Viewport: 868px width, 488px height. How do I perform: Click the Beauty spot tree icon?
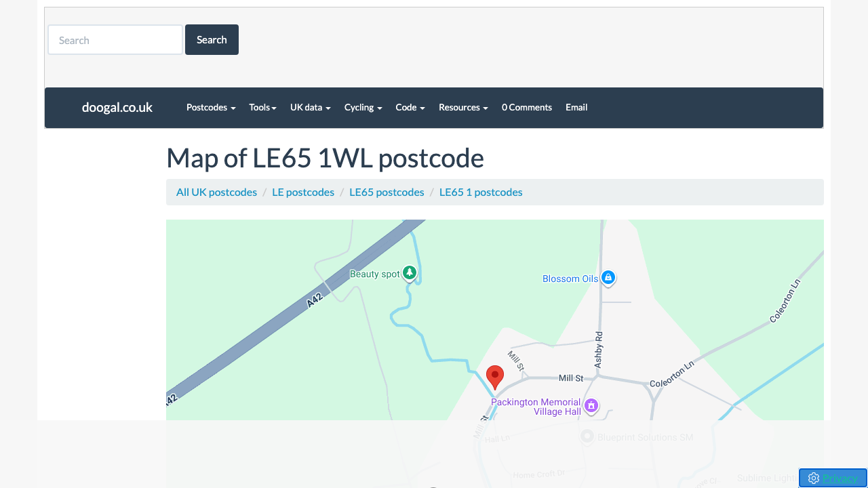click(410, 273)
